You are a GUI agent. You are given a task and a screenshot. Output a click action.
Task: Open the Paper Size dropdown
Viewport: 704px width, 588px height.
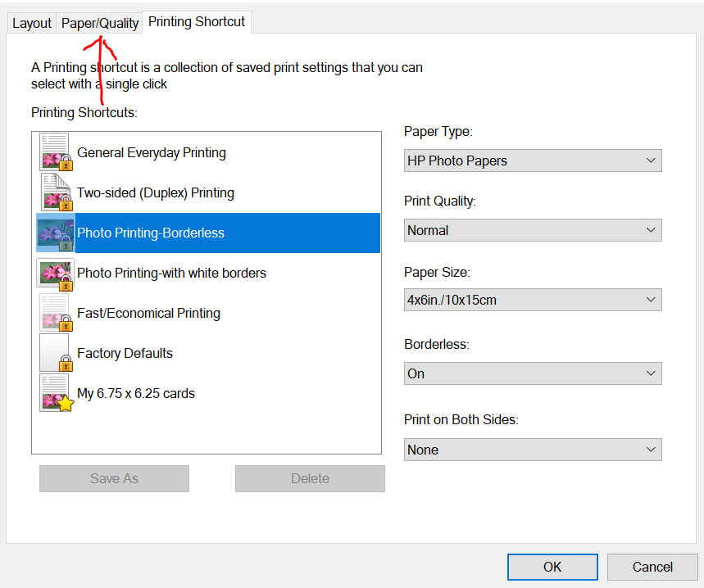pos(533,301)
